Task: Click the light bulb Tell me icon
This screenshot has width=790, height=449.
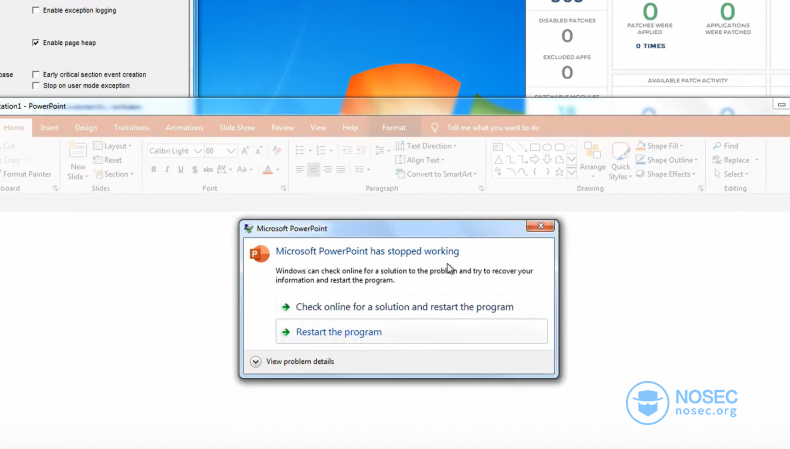Action: point(435,127)
